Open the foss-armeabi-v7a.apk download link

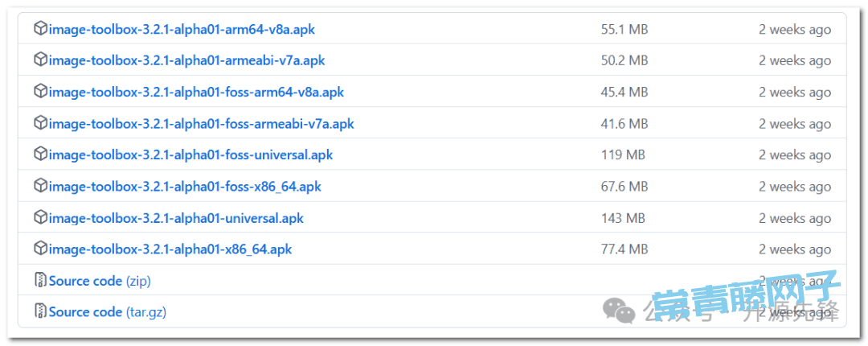pyautogui.click(x=201, y=124)
